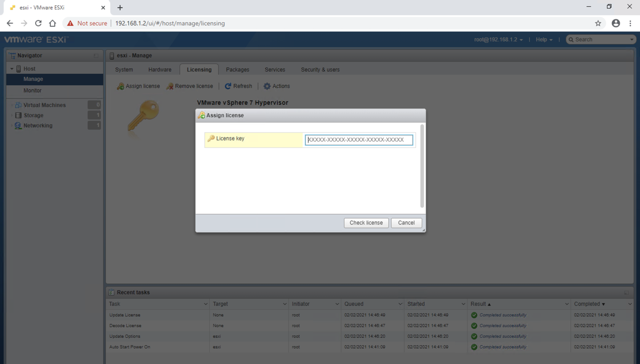
Task: Select Manage under Host in Navigator
Action: click(55, 79)
